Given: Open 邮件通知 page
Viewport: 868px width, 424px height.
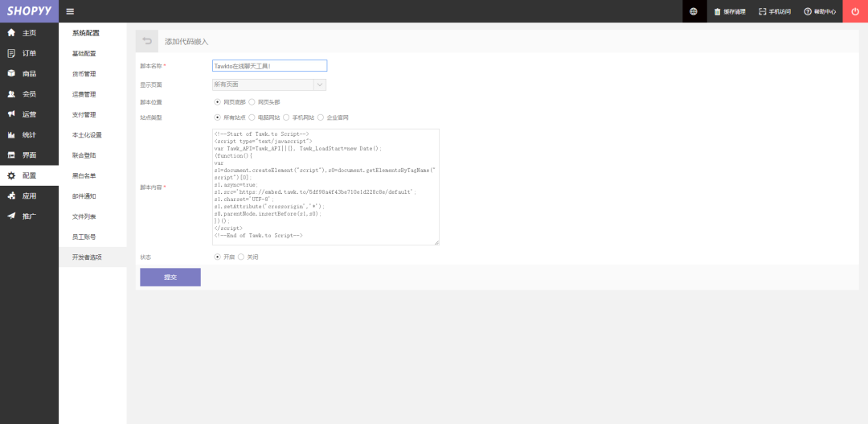Looking at the screenshot, I should pos(84,196).
